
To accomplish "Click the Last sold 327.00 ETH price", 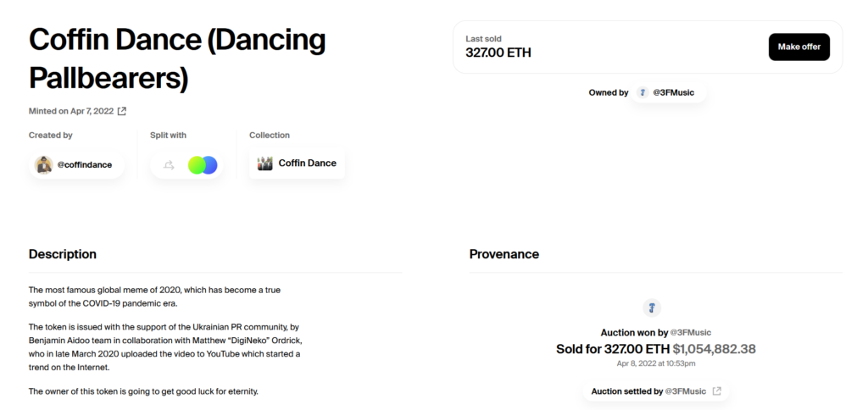I will (x=498, y=53).
